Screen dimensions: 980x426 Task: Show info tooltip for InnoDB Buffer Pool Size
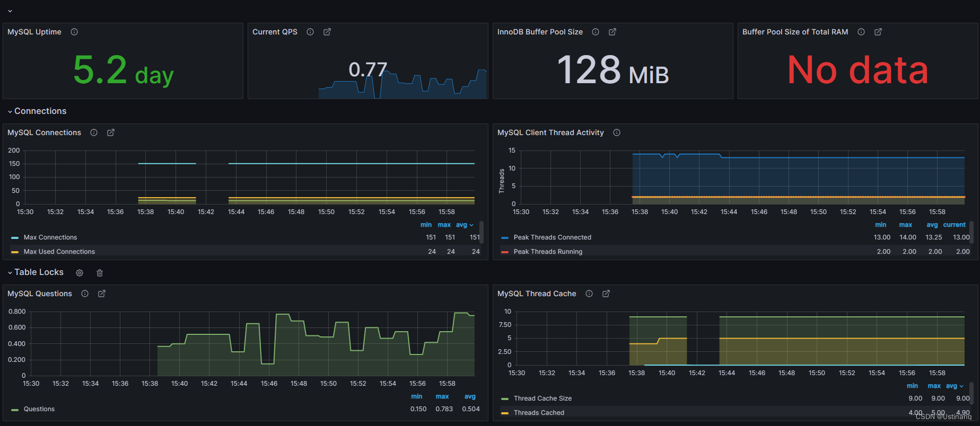[x=596, y=32]
